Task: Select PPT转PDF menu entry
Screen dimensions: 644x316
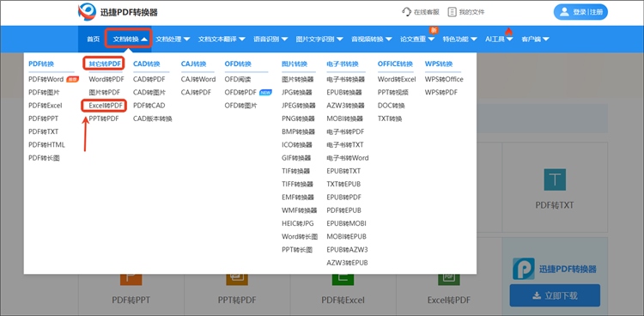Action: [104, 118]
